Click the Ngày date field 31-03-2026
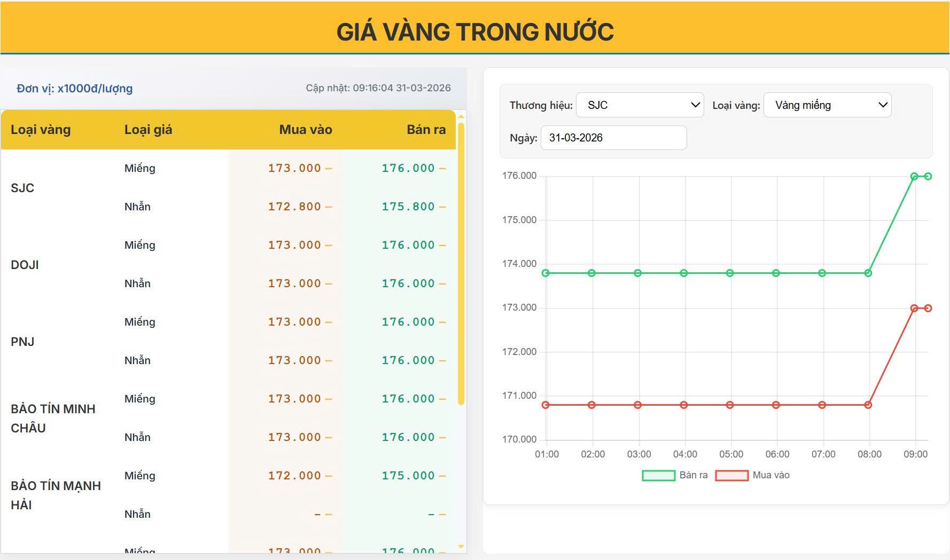 point(613,138)
